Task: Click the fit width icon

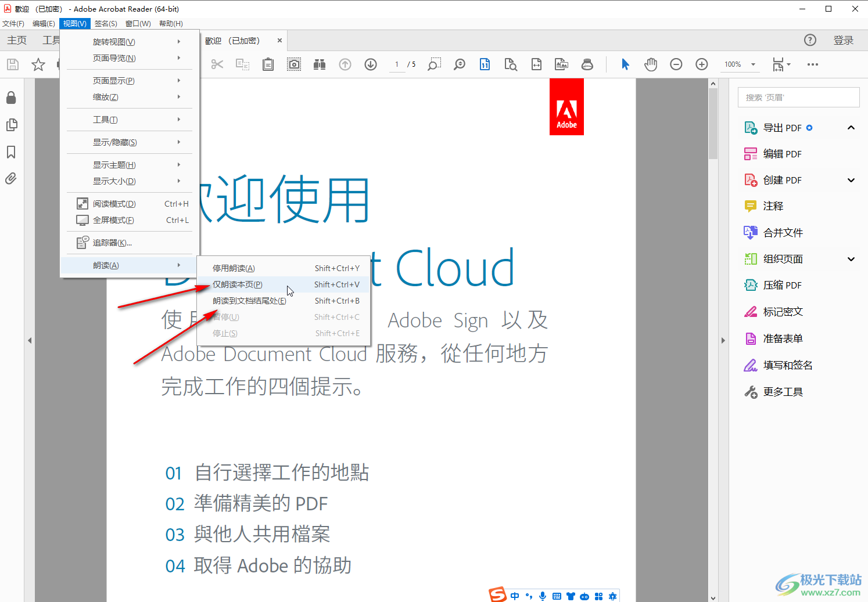Action: (x=536, y=64)
